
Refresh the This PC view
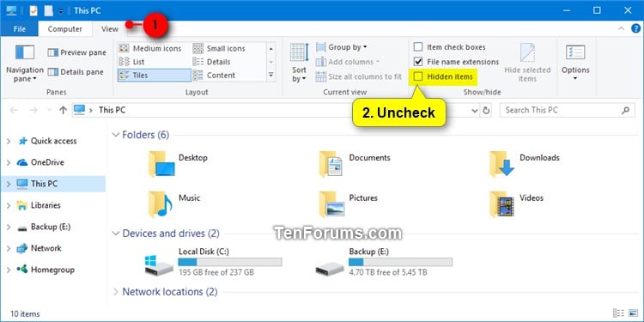(486, 110)
